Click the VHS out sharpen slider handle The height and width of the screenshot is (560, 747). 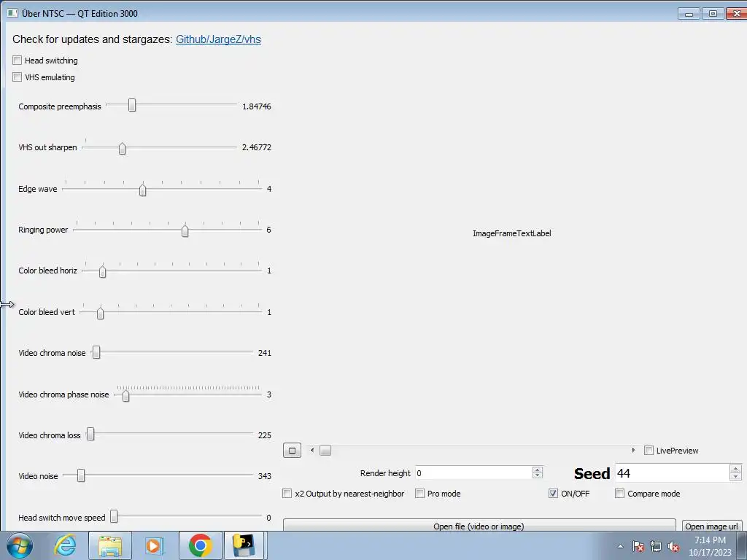point(123,148)
